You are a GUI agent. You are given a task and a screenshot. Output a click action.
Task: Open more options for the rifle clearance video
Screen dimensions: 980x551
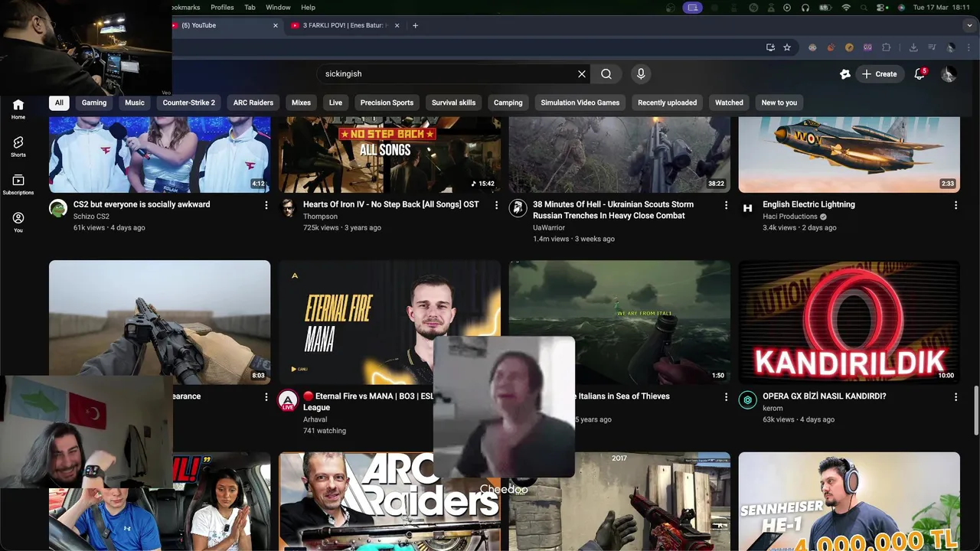tap(266, 396)
